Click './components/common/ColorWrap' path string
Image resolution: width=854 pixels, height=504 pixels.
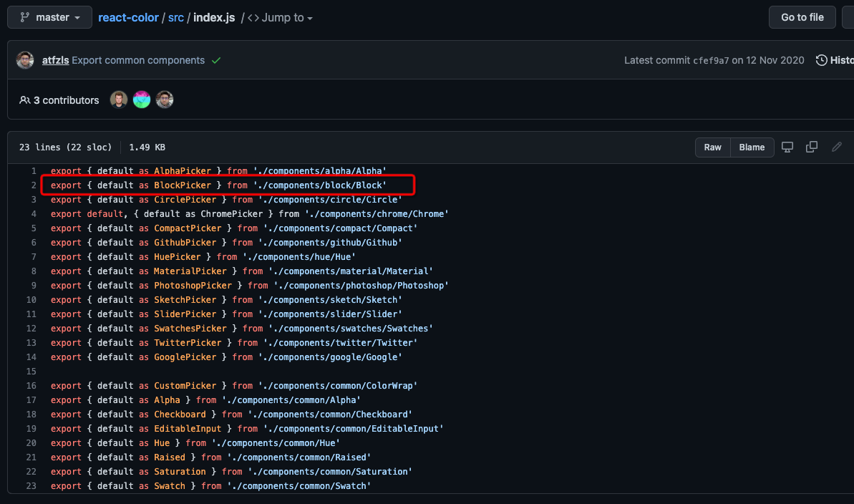pos(338,386)
